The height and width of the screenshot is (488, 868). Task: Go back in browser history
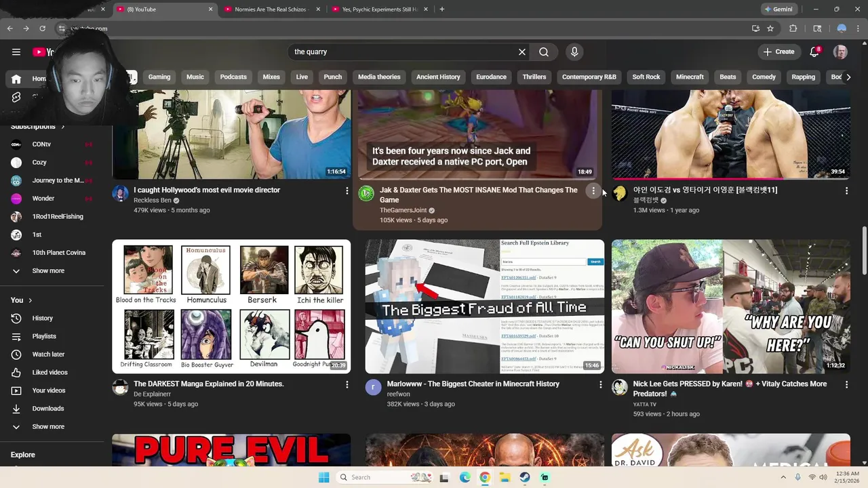tap(9, 28)
